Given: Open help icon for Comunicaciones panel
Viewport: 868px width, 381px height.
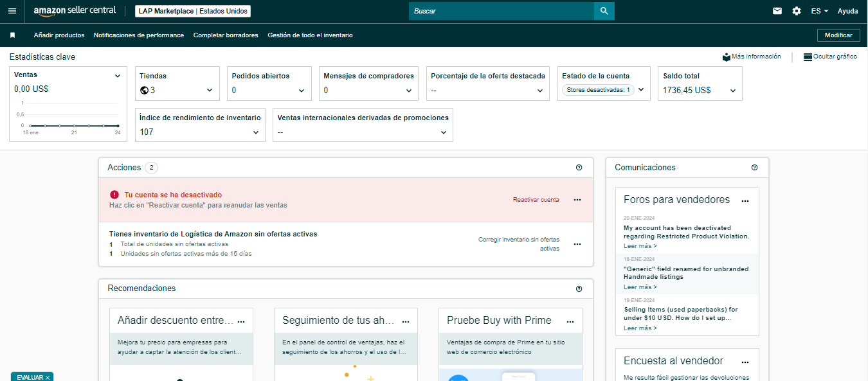Looking at the screenshot, I should coord(754,168).
